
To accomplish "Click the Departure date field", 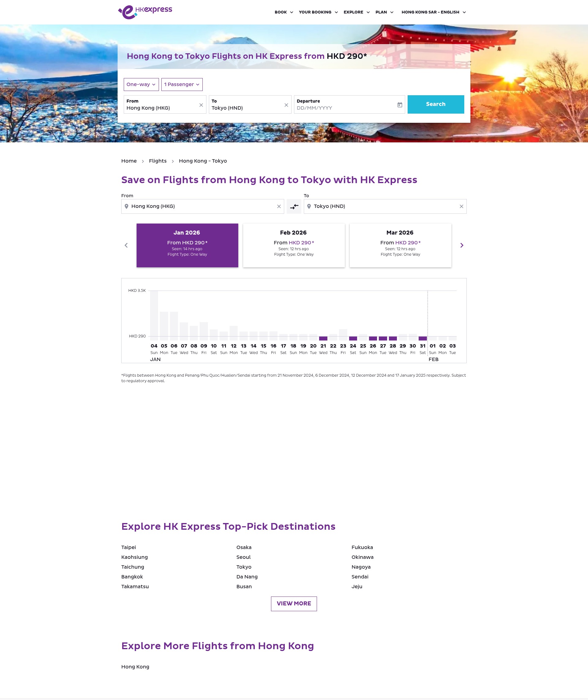I will (x=349, y=104).
